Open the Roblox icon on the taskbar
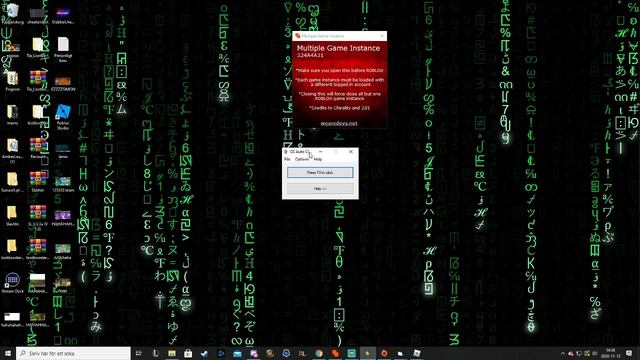This screenshot has width=640, height=360. pyautogui.click(x=417, y=353)
